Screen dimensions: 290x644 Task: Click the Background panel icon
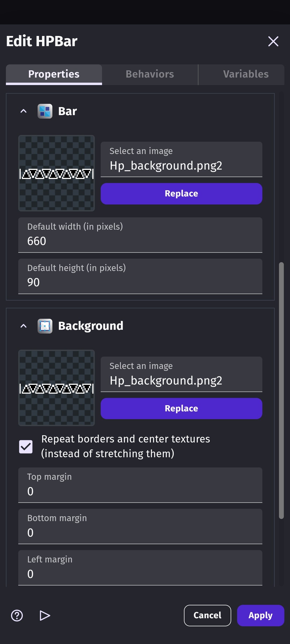45,325
